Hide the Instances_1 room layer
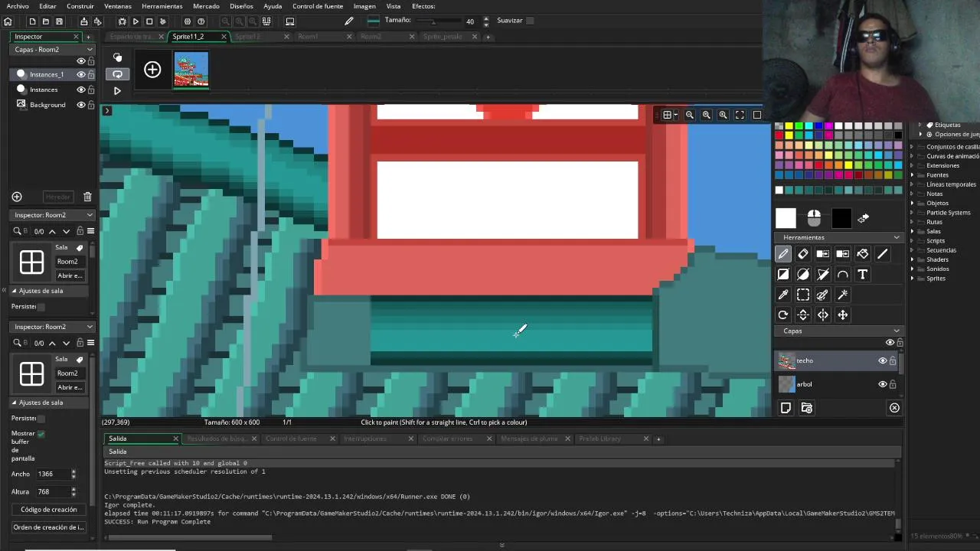This screenshot has height=551, width=980. click(80, 74)
